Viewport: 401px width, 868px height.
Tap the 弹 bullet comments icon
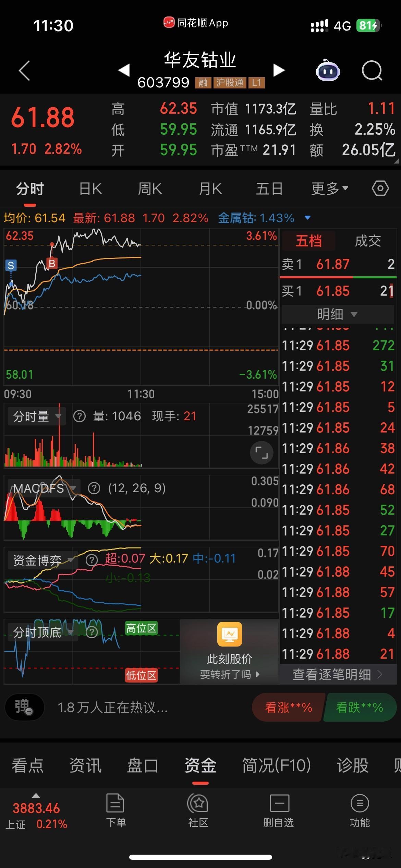tap(24, 707)
